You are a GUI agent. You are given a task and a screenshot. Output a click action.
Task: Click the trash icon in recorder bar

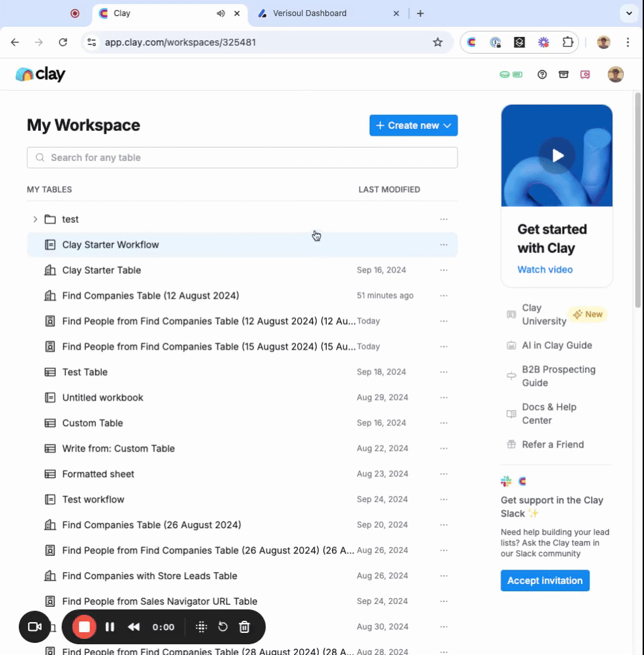click(x=245, y=627)
